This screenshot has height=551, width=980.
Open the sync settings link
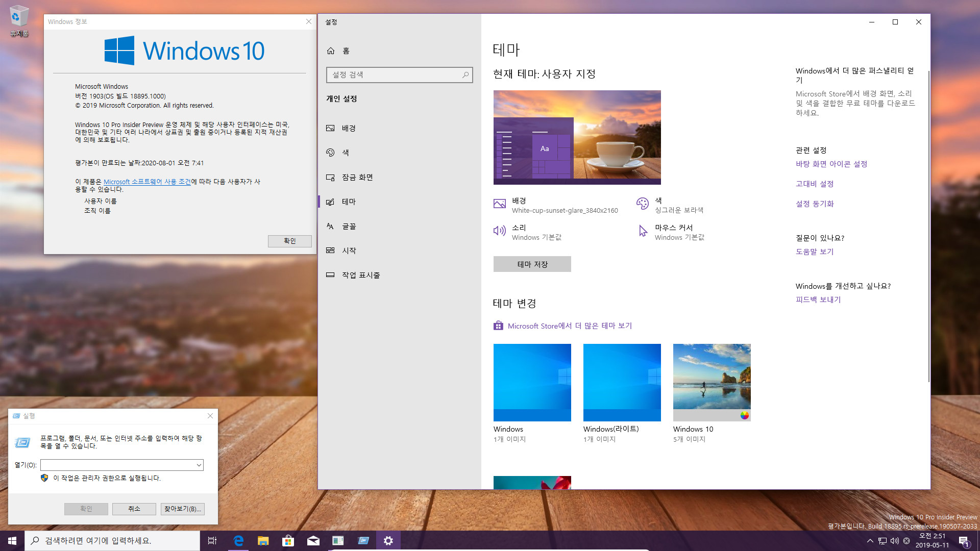coord(815,204)
